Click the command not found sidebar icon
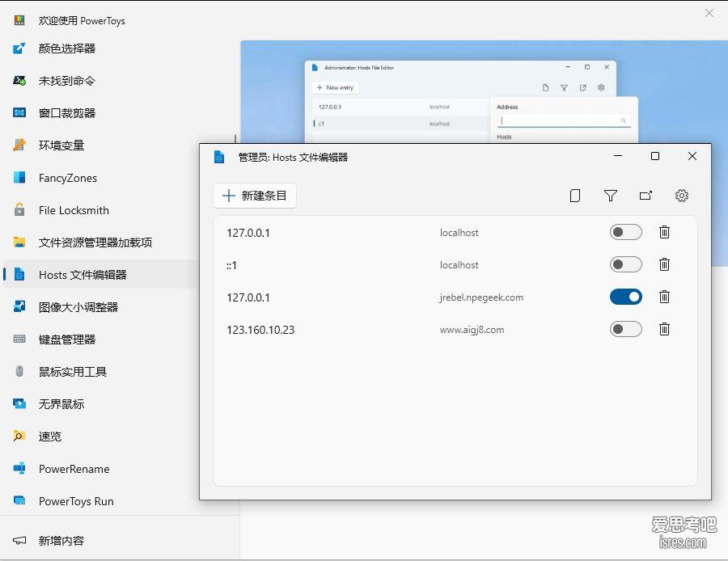 coord(19,80)
